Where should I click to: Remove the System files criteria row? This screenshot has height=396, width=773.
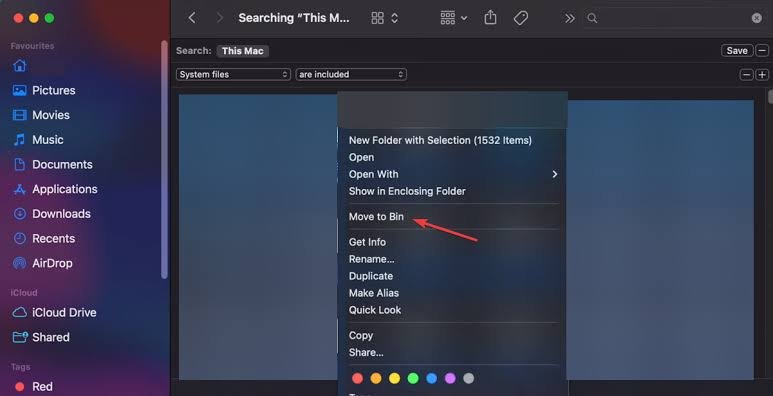point(747,75)
